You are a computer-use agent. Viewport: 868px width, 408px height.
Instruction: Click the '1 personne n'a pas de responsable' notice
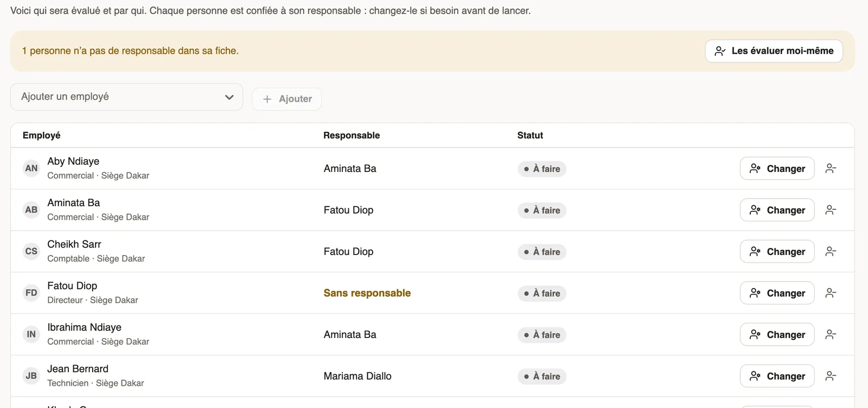(x=130, y=51)
